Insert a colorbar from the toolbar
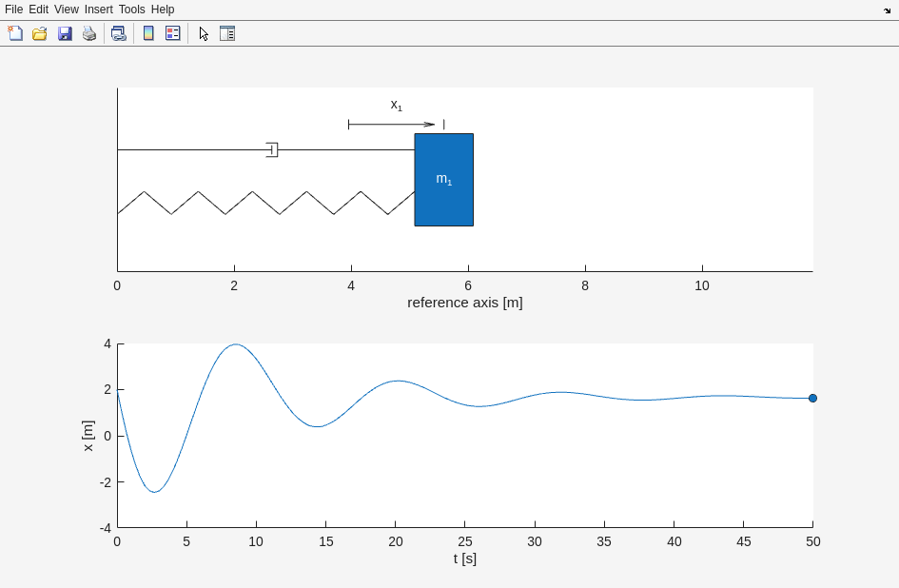899x588 pixels. [148, 33]
